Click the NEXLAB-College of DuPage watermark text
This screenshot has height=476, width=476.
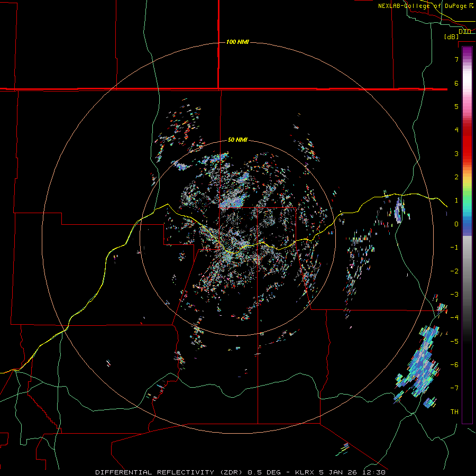pyautogui.click(x=426, y=6)
